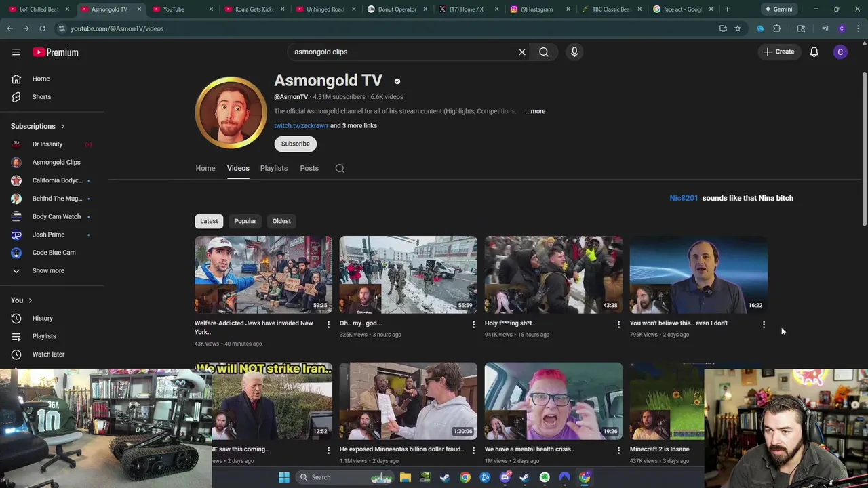This screenshot has height=488, width=868.
Task: Open 'and 3 more links'
Action: coord(353,125)
